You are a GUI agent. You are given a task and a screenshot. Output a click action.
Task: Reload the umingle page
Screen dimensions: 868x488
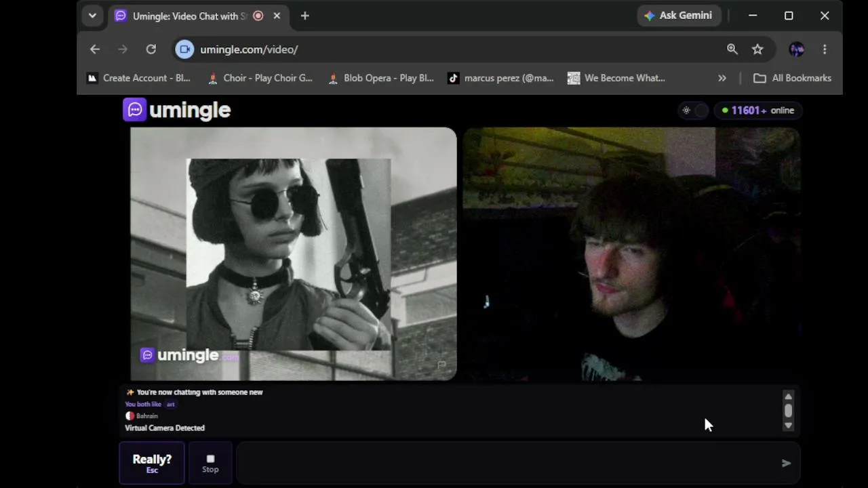(x=151, y=49)
